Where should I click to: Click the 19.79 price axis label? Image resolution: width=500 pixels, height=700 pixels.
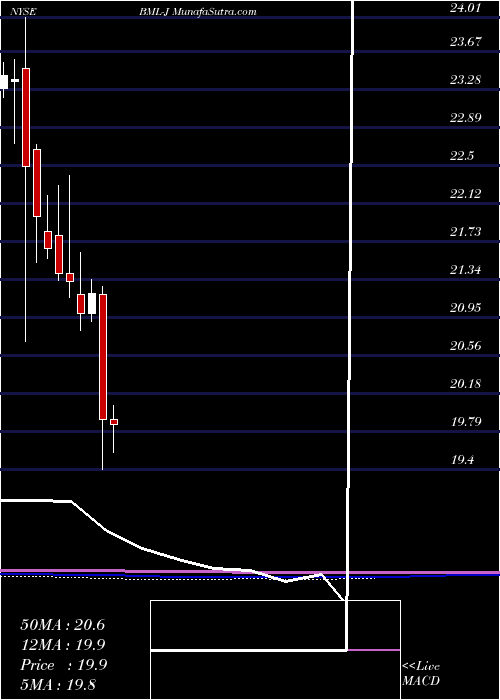[x=465, y=421]
